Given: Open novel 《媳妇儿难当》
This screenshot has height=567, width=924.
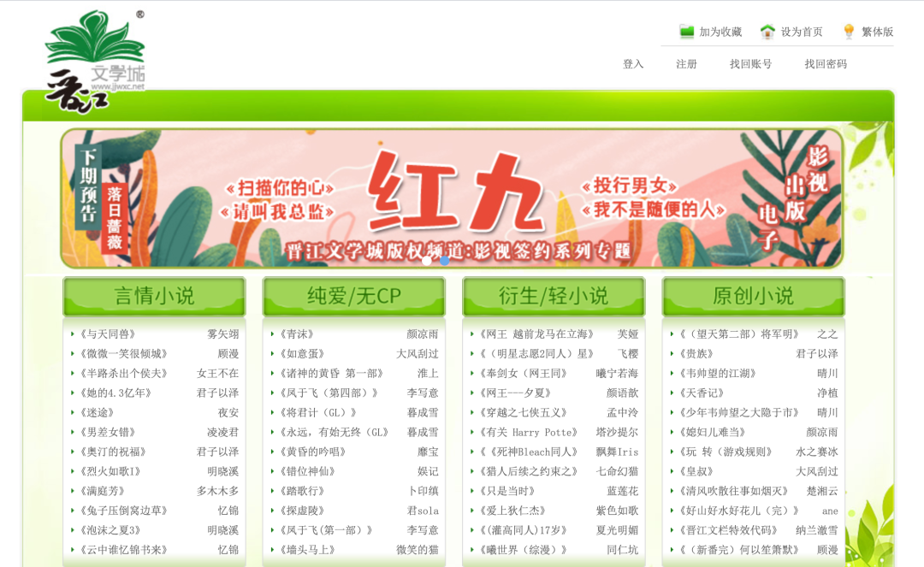Looking at the screenshot, I should [713, 432].
